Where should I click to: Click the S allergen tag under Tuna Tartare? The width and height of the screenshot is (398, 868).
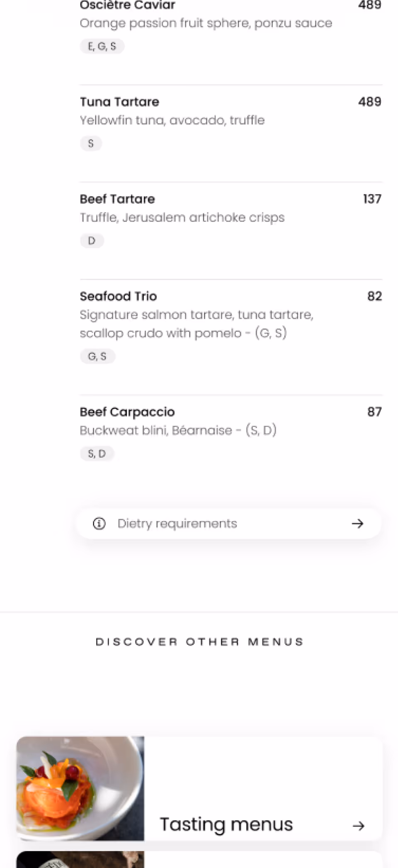click(x=91, y=144)
